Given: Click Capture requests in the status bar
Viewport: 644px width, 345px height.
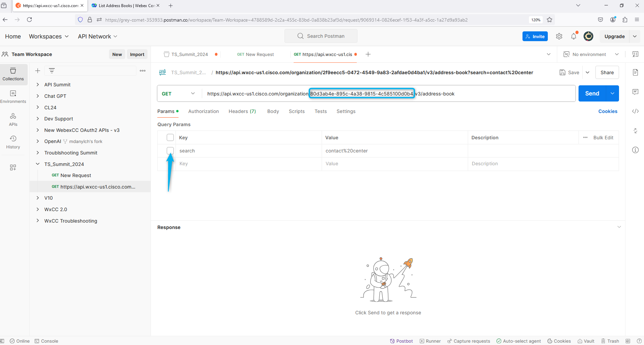Looking at the screenshot, I should click(468, 341).
